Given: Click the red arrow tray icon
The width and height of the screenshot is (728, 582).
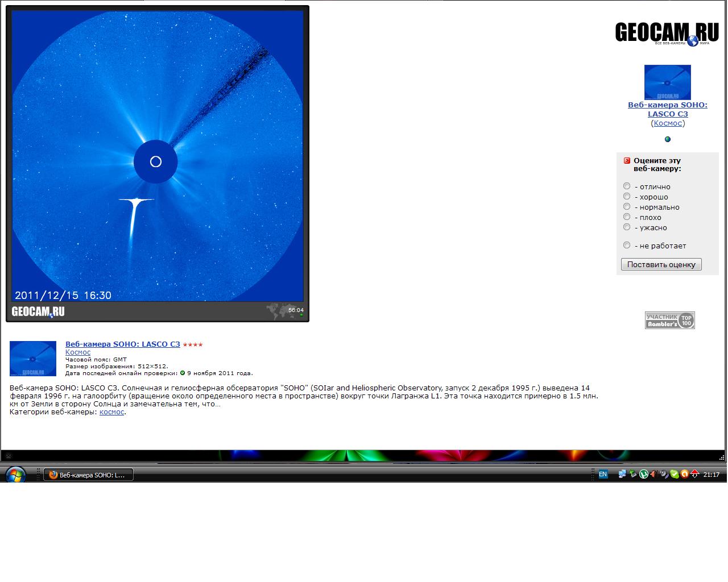Looking at the screenshot, I should click(x=695, y=474).
